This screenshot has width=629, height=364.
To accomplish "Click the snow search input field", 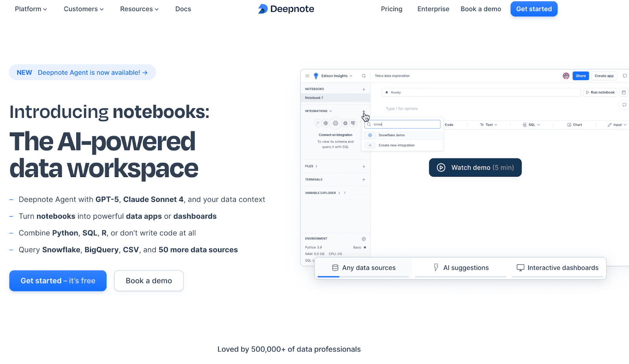I will click(402, 124).
